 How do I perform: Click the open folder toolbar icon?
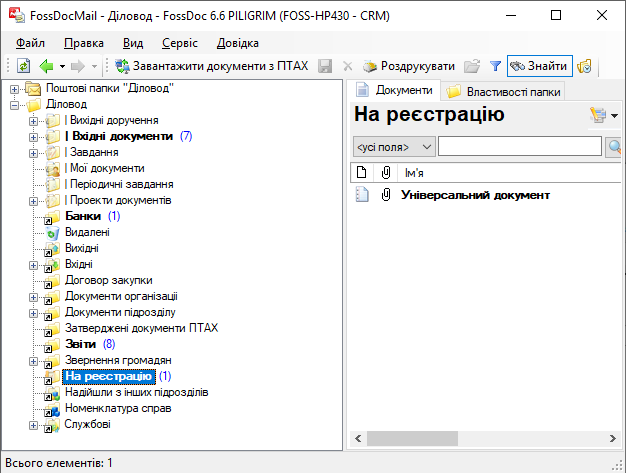472,66
